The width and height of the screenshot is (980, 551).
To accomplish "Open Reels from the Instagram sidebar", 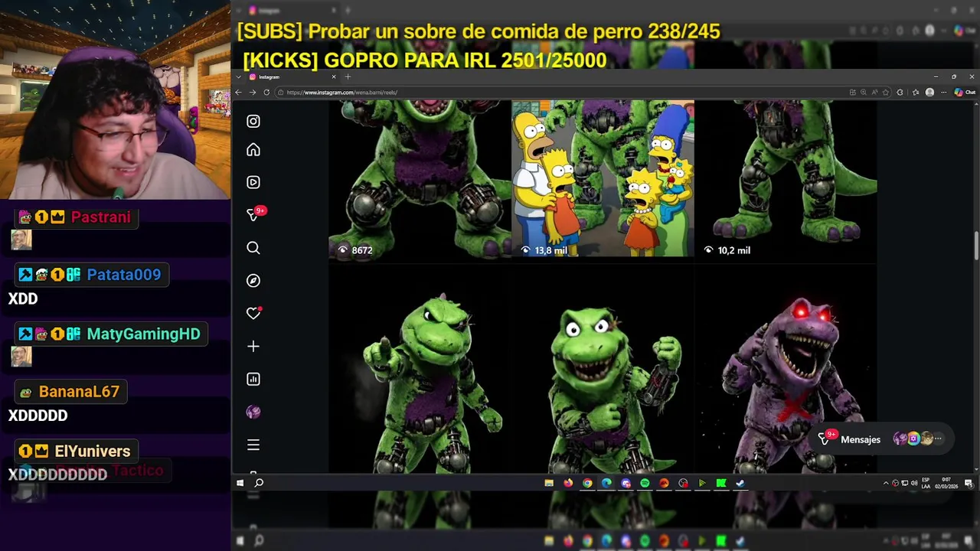I will [x=253, y=182].
